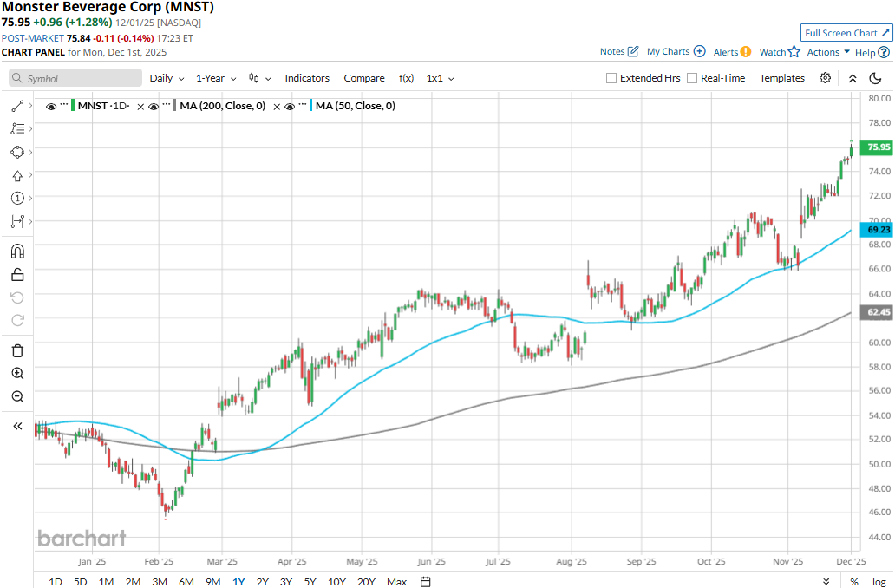Image resolution: width=895 pixels, height=588 pixels.
Task: Click the Symbol search field
Action: coord(76,78)
